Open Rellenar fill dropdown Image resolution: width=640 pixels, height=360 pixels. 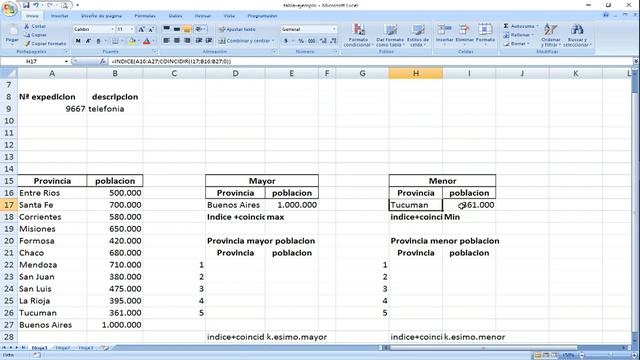pos(519,35)
